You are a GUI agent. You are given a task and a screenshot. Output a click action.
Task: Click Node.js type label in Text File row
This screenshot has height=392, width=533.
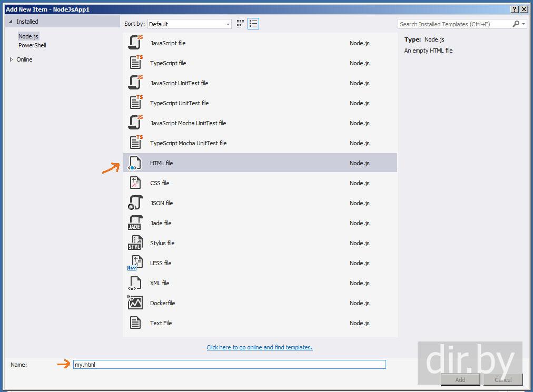[x=359, y=324]
